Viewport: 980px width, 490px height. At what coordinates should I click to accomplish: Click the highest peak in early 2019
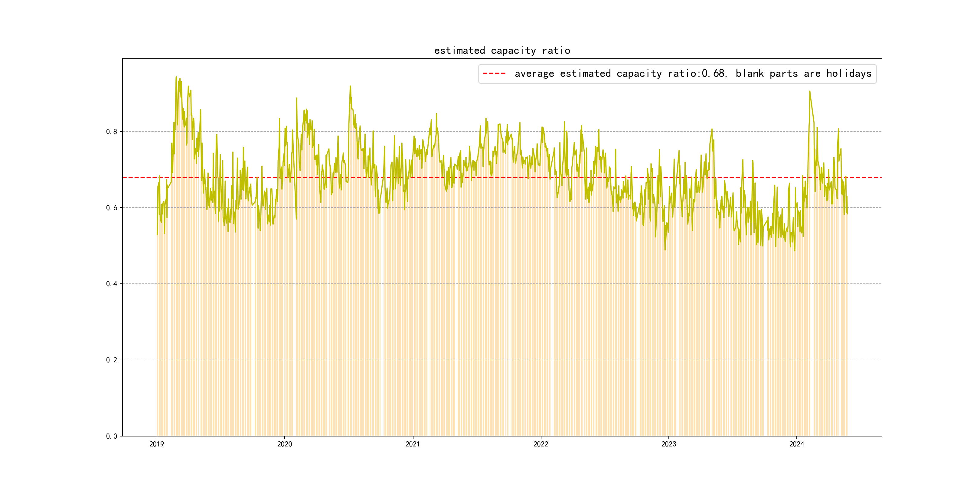tap(176, 77)
